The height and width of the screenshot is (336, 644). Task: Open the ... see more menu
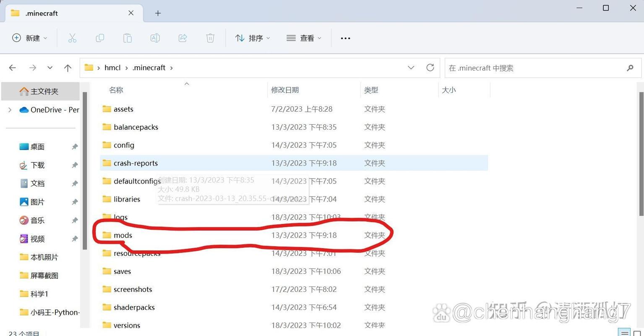(345, 38)
